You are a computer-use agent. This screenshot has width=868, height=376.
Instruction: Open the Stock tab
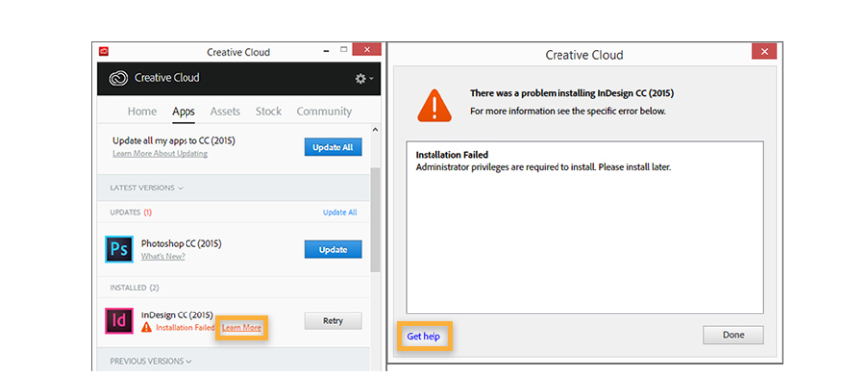[268, 111]
